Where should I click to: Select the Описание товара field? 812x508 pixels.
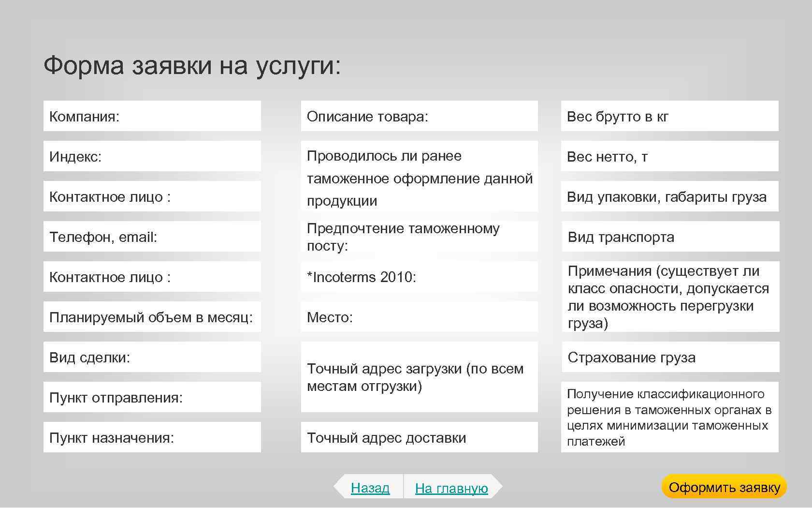click(x=419, y=116)
